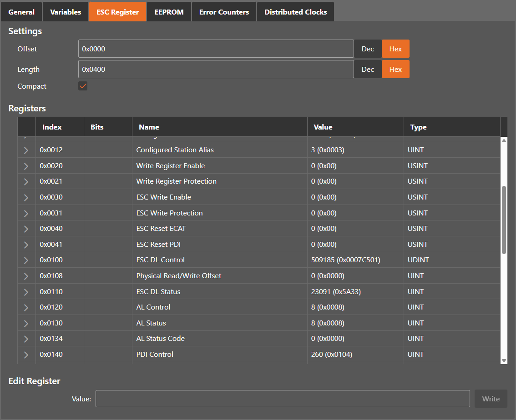The image size is (516, 420).
Task: Click the Name column header
Action: [x=219, y=127]
